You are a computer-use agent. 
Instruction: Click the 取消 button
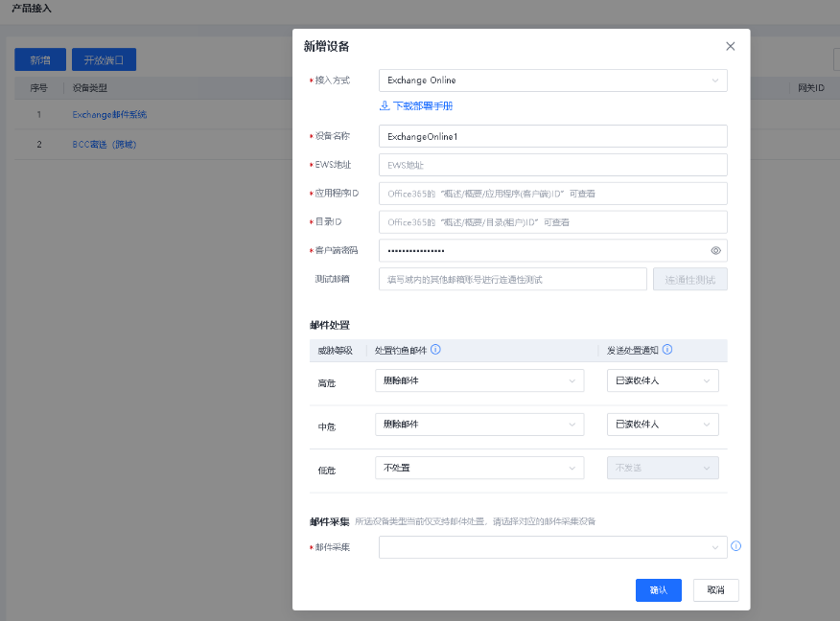(x=715, y=590)
